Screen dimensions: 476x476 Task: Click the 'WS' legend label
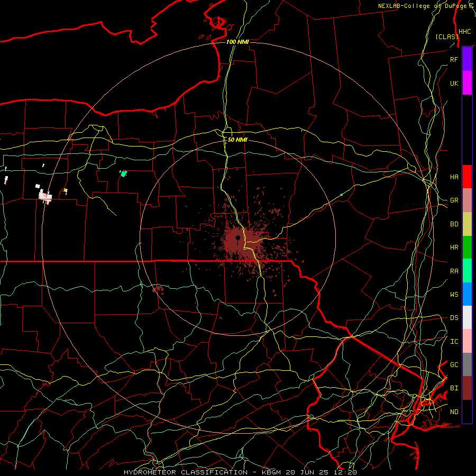coord(454,294)
